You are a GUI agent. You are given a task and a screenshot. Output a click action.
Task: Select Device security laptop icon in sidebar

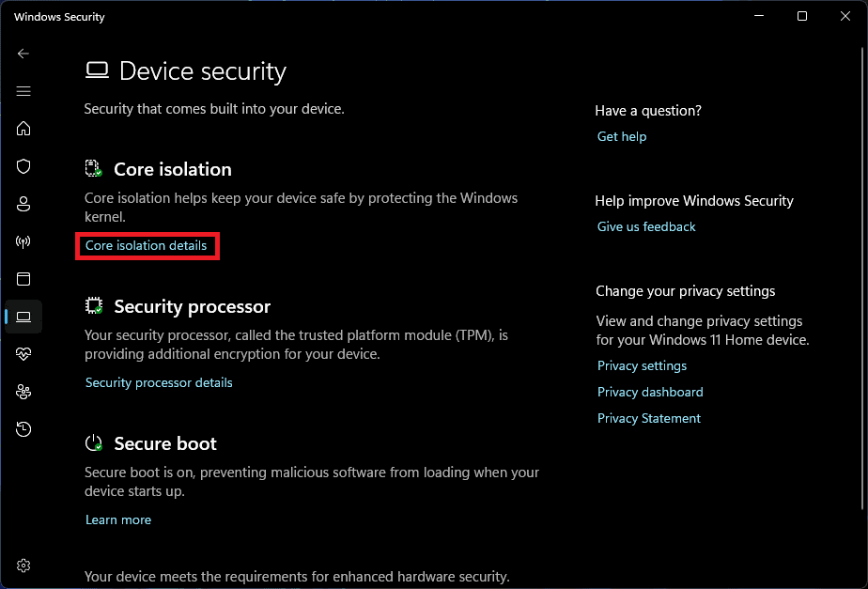(23, 317)
